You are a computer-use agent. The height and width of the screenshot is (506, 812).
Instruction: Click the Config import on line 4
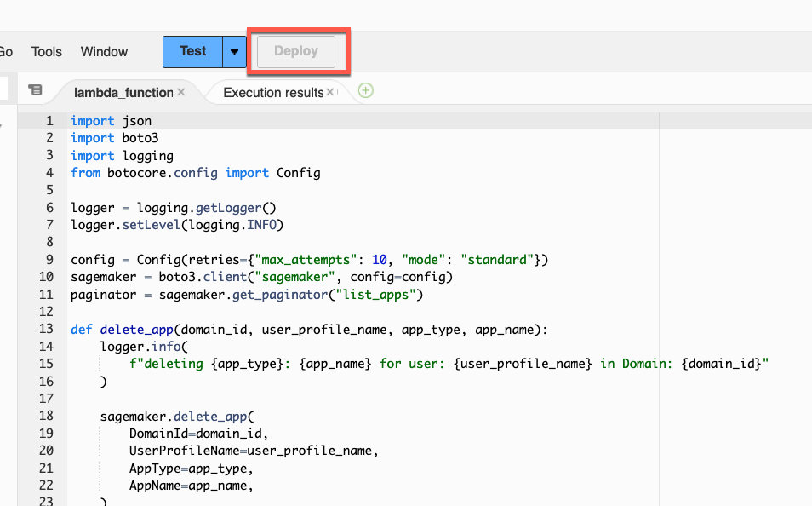[298, 172]
